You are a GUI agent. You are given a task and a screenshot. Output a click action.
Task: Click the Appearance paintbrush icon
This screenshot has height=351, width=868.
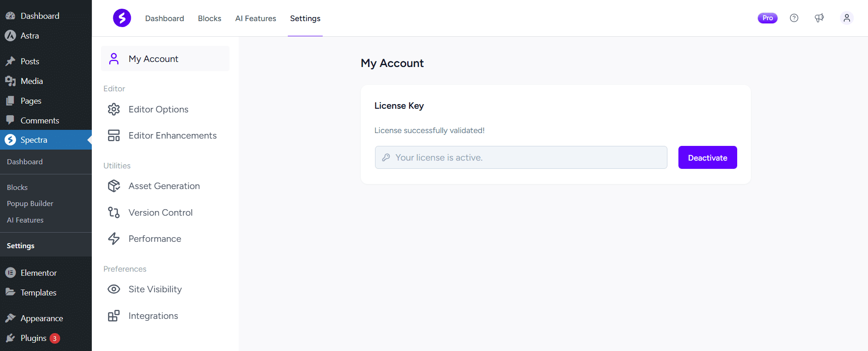[x=10, y=318]
